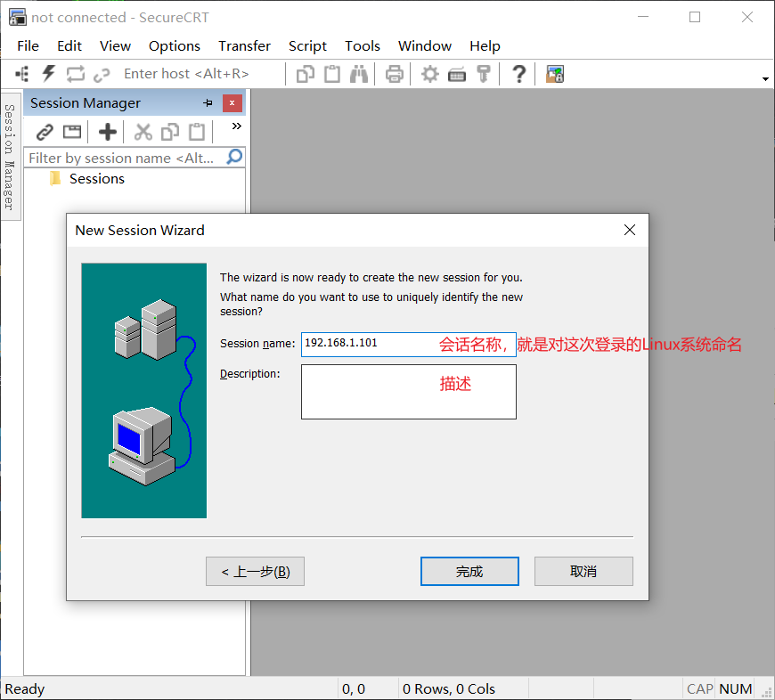Click the New Session plus icon in Session Manager
The image size is (775, 700).
click(x=106, y=131)
